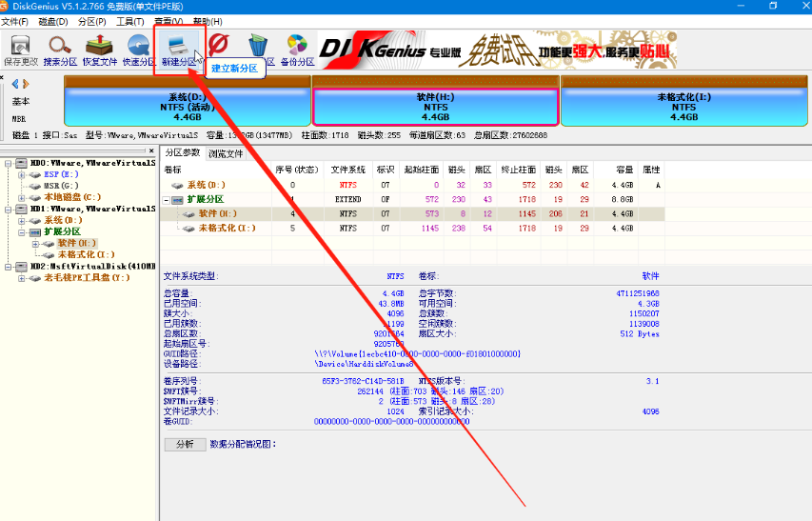Click the total bytes value 4711251968
Screen dimensions: 812x521
coord(638,293)
